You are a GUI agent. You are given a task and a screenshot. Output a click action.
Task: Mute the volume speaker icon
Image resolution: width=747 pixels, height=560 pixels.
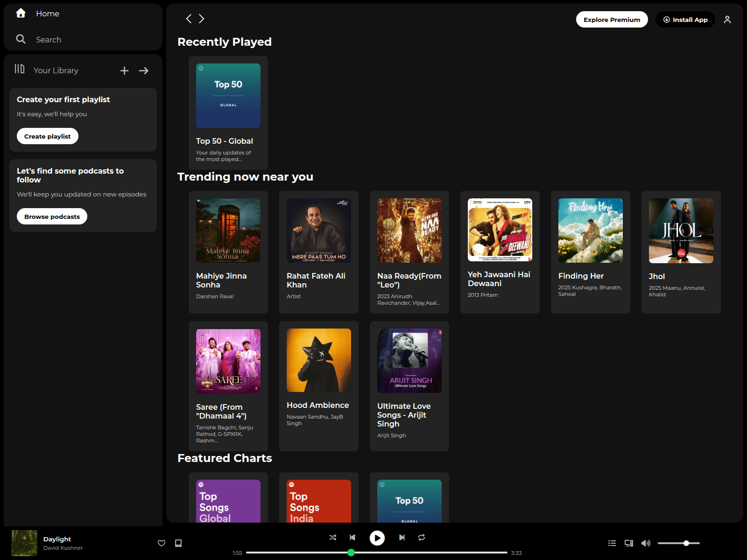pyautogui.click(x=646, y=543)
